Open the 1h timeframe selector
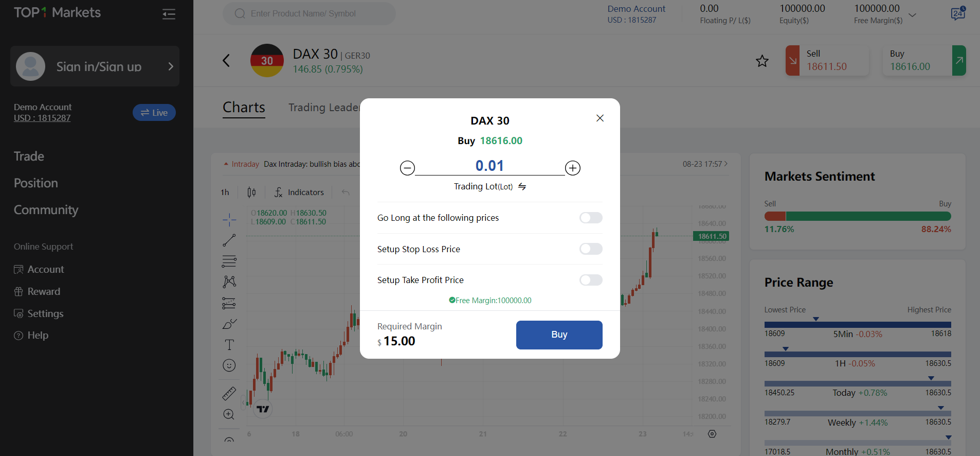 pyautogui.click(x=225, y=192)
